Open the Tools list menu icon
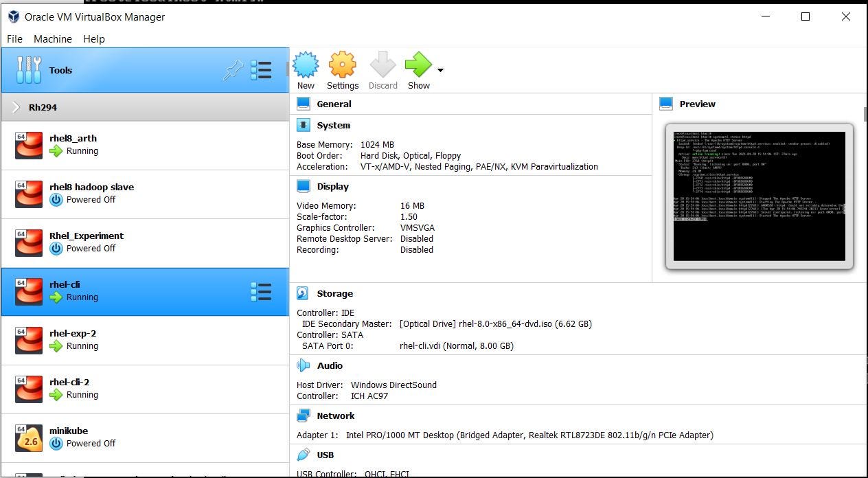 [261, 70]
